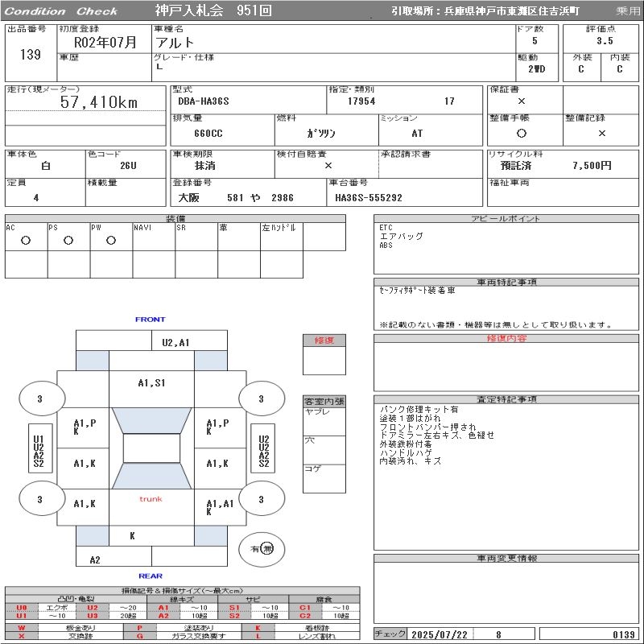Toggle the PW equipment circle mark
Viewport: 644px width, 644px height.
point(111,241)
